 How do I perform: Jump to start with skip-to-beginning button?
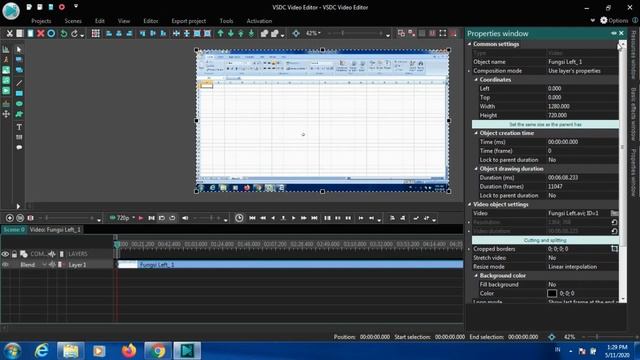pos(252,218)
